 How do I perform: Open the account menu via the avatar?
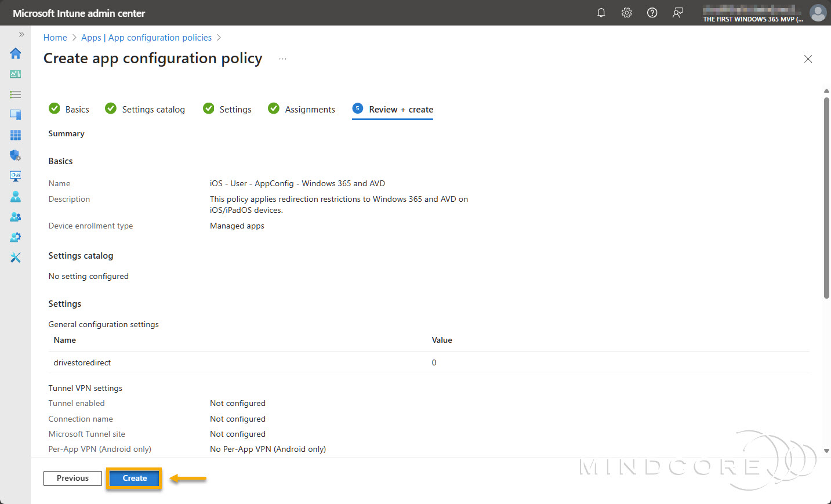818,12
